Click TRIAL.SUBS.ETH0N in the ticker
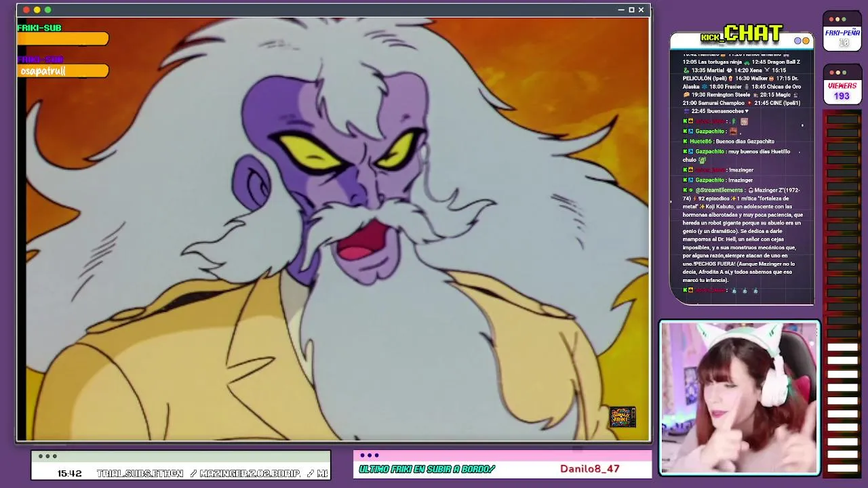 point(140,474)
